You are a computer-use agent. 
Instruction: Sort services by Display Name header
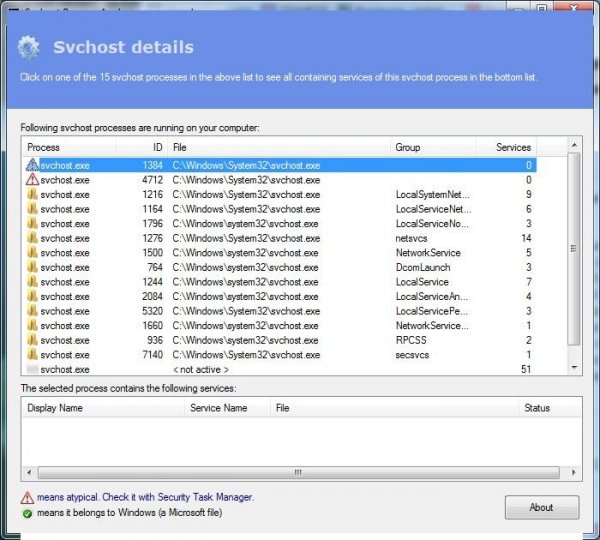coord(103,408)
